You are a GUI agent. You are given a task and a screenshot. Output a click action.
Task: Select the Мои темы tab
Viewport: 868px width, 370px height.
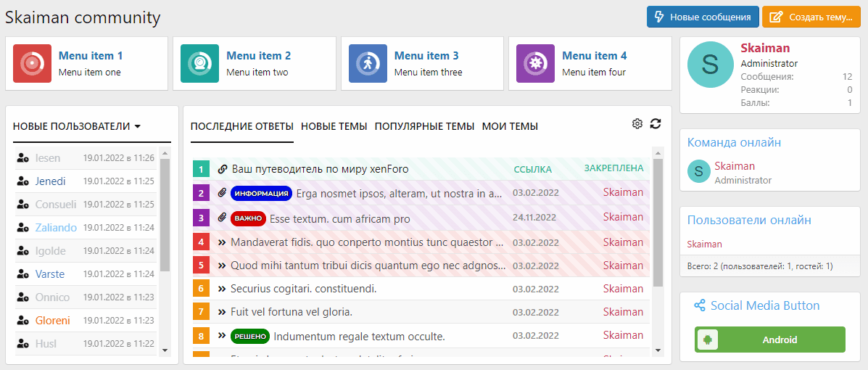point(510,126)
